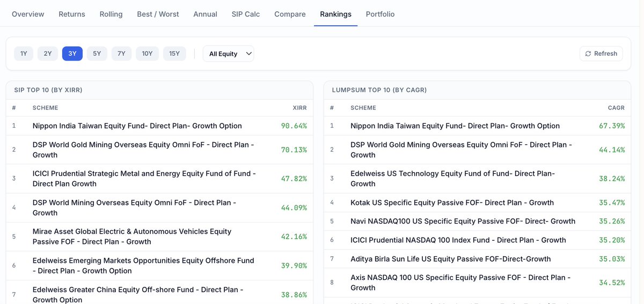Open the Overview tab
The image size is (644, 304).
(x=28, y=14)
